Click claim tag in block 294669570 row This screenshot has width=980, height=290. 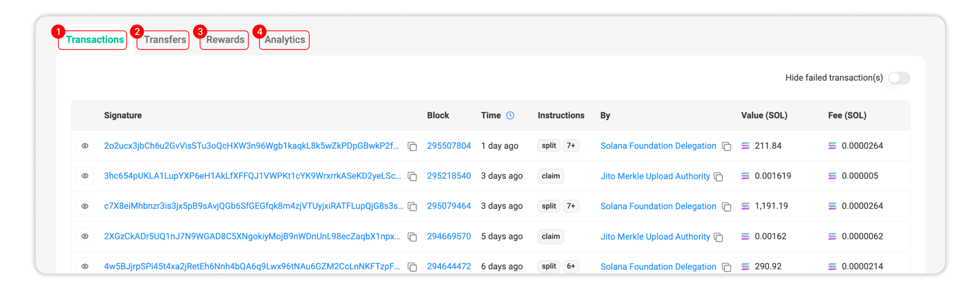point(551,236)
